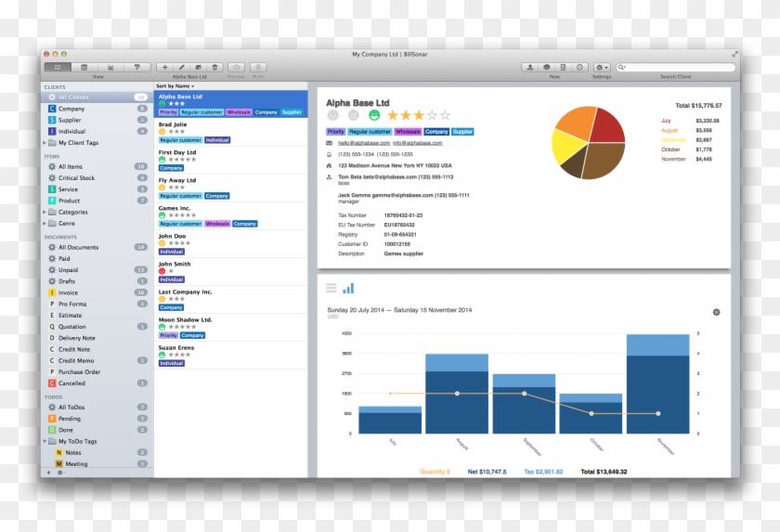Open Moon Shadow Ltd. client entry
This screenshot has width=780, height=532.
(186, 319)
